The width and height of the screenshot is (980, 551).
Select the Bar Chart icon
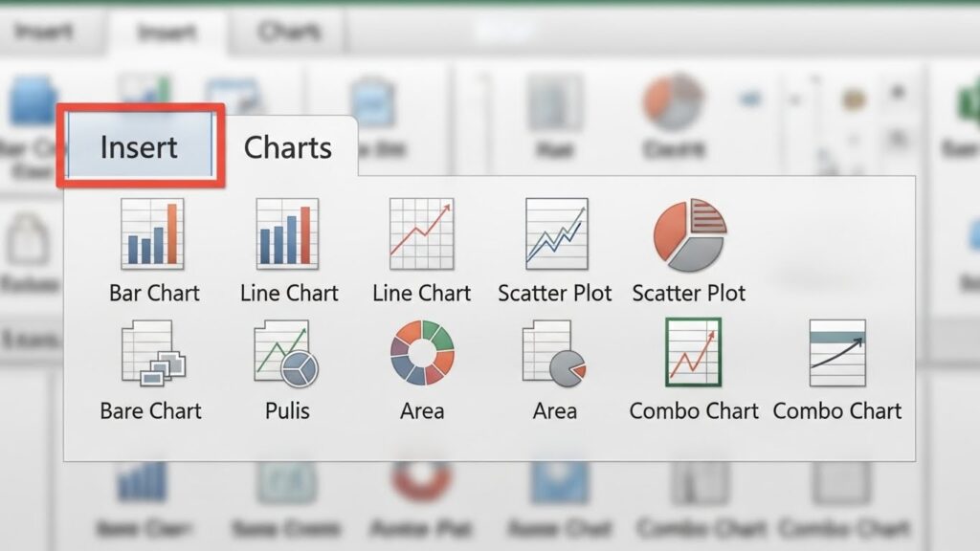(x=152, y=234)
